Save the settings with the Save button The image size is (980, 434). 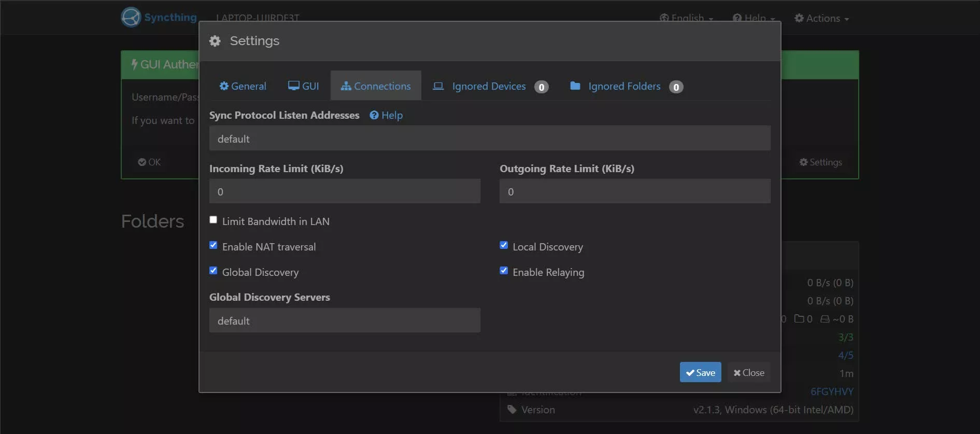coord(701,372)
